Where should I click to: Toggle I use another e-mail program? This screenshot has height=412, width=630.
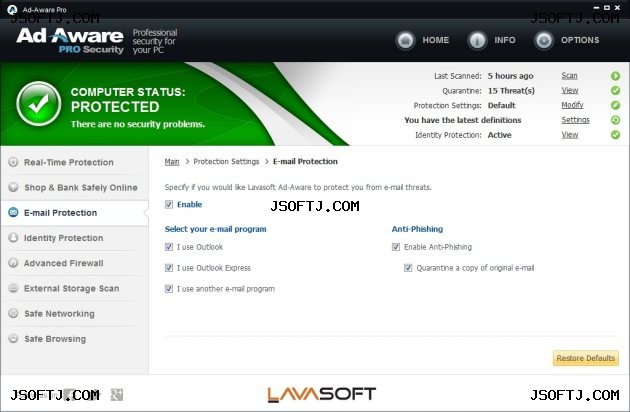pos(169,289)
